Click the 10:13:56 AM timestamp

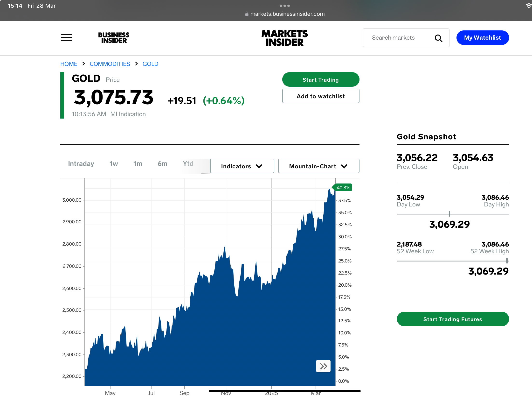pos(89,114)
